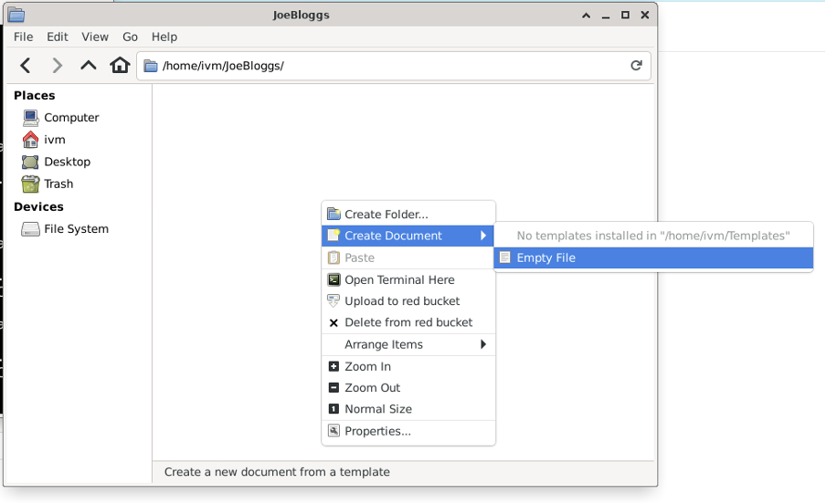Click Upload to red bucket
This screenshot has width=826, height=504.
(401, 301)
